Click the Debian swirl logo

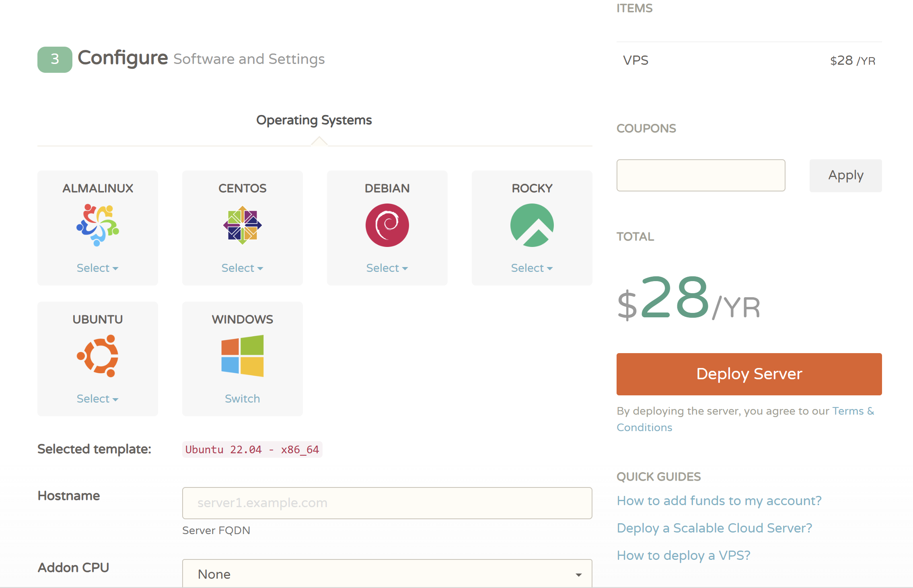pyautogui.click(x=387, y=225)
